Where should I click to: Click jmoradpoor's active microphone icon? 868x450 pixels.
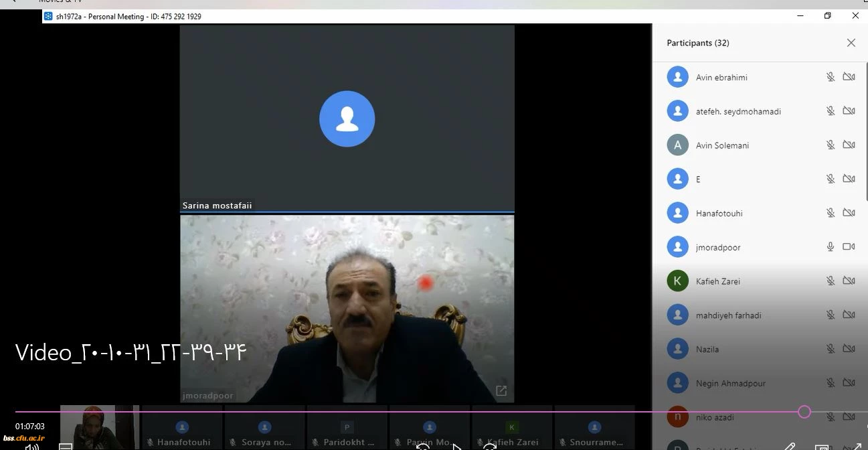coord(830,247)
